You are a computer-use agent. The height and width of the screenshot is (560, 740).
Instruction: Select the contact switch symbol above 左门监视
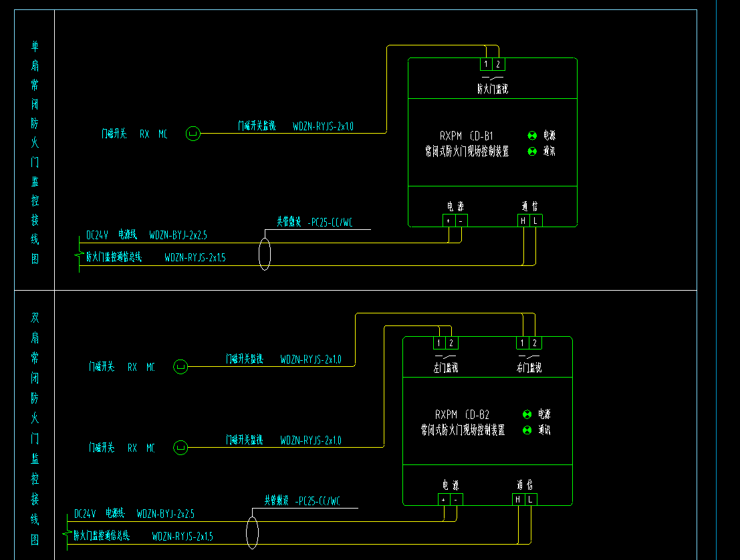[445, 356]
